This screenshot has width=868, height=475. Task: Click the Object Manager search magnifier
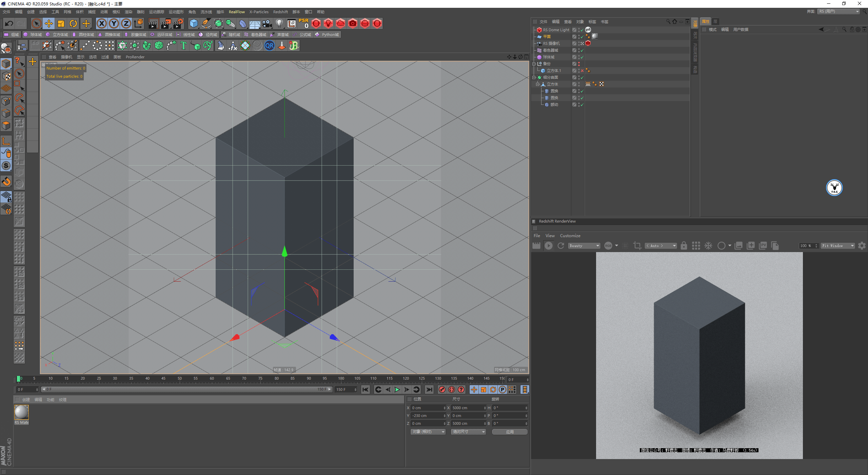pos(668,21)
